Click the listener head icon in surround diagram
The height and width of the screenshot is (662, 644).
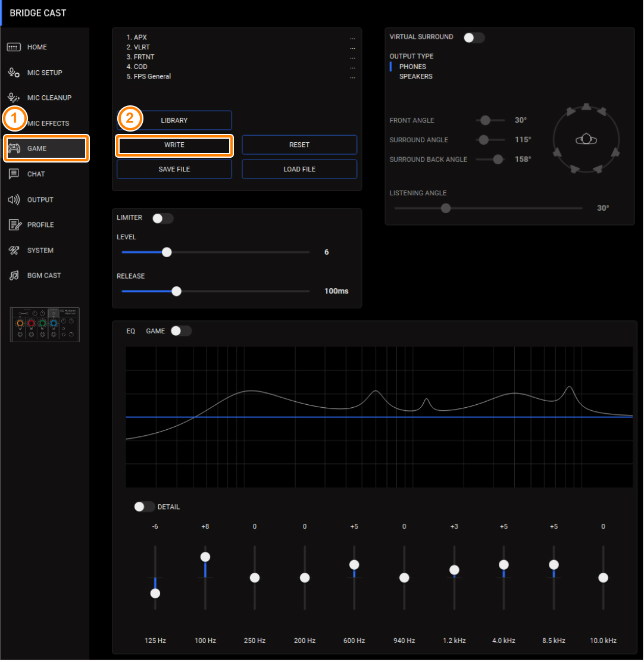coord(586,139)
